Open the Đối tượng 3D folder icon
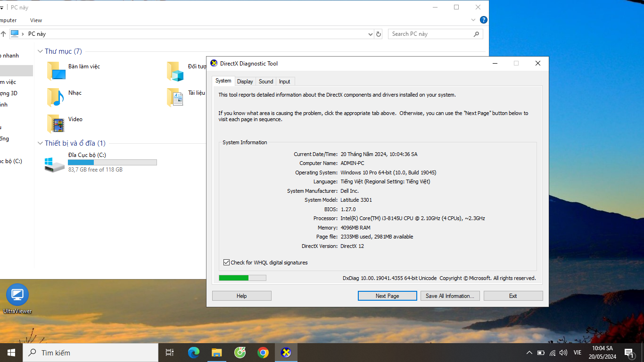This screenshot has width=644, height=362. point(175,71)
